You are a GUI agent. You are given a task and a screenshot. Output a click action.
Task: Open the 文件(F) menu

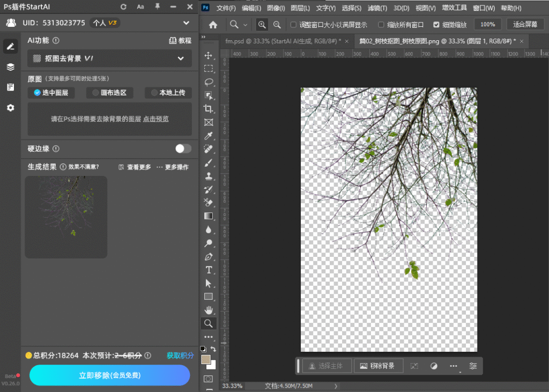click(226, 8)
